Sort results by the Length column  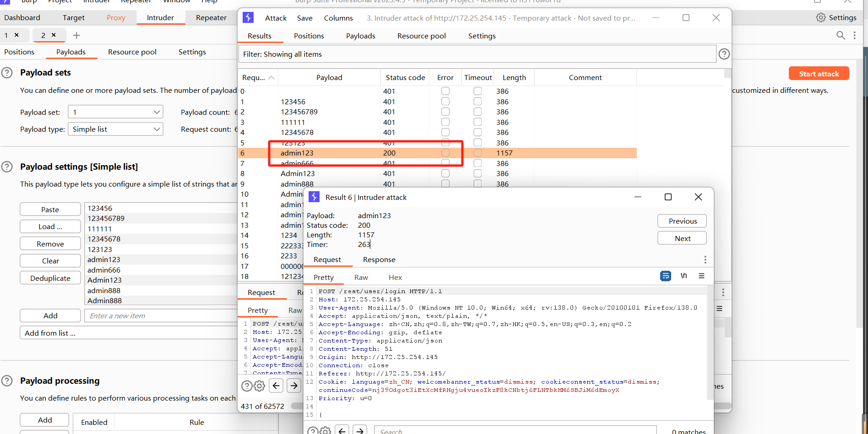pyautogui.click(x=514, y=78)
